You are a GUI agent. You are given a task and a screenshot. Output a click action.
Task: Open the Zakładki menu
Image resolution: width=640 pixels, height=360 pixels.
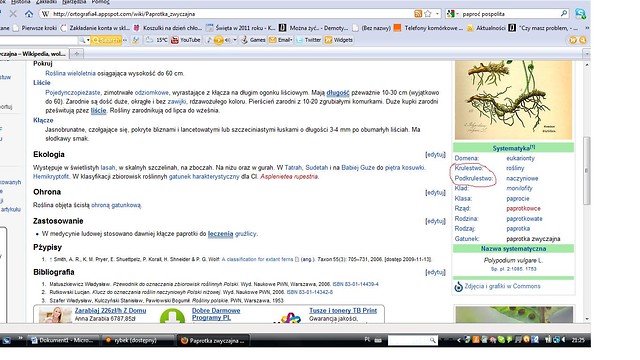click(x=46, y=2)
